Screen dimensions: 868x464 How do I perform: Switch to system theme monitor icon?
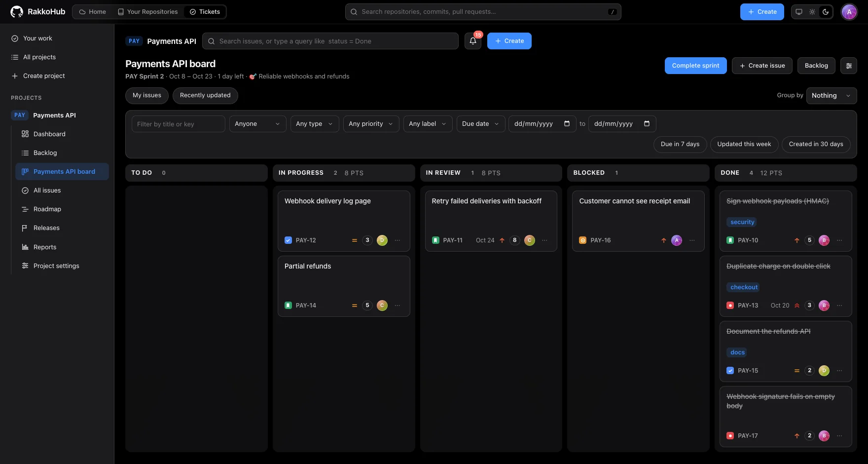(799, 12)
